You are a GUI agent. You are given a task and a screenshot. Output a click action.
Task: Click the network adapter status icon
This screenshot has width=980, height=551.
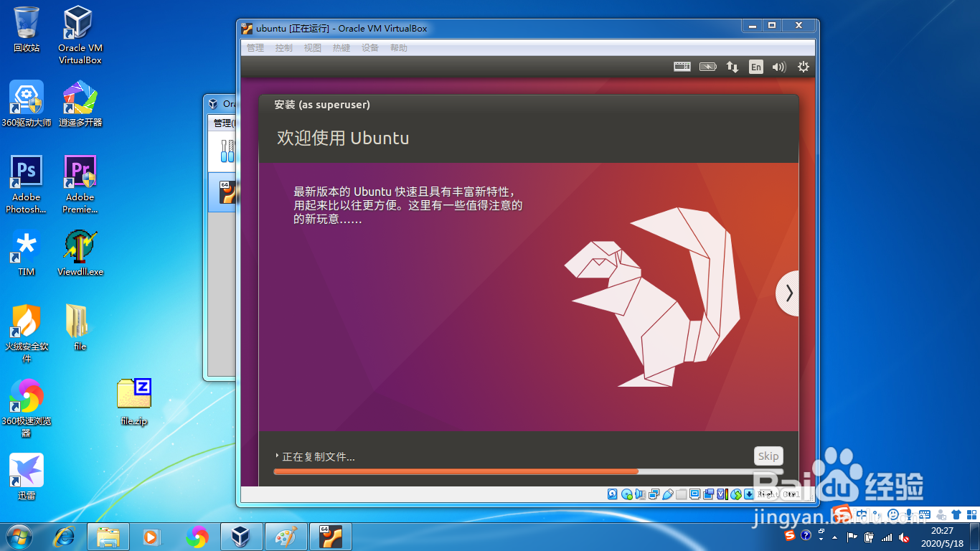coord(654,494)
